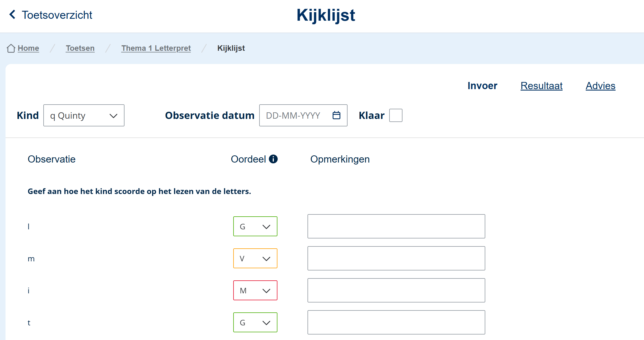Image resolution: width=644 pixels, height=340 pixels.
Task: Open the Thema 1 Letterpret breadcrumb link
Action: 156,48
